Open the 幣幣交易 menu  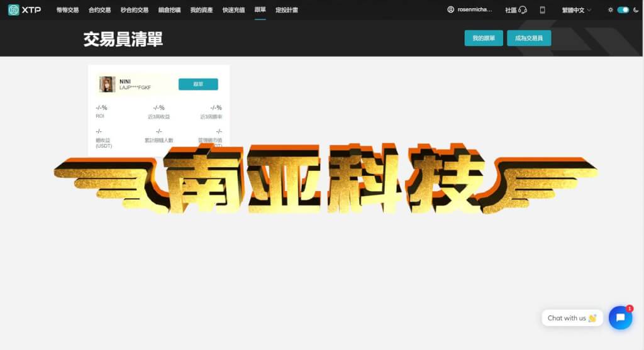67,10
